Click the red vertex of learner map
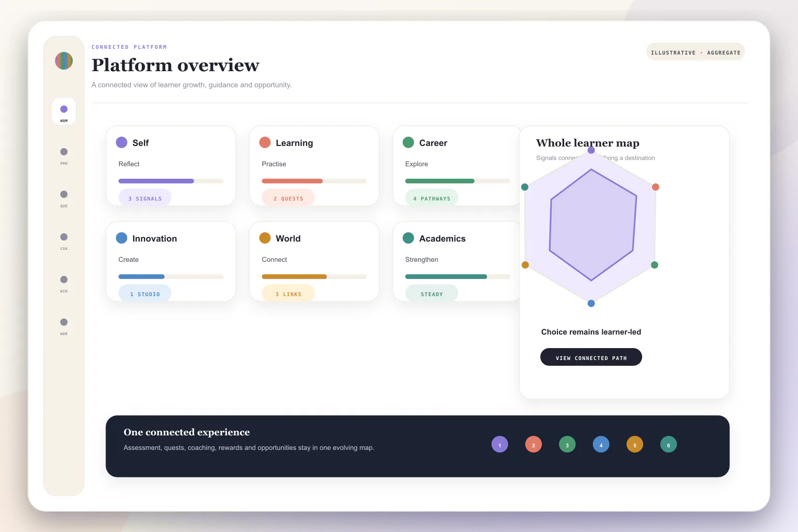Screen dimensions: 798x532 (x=656, y=187)
